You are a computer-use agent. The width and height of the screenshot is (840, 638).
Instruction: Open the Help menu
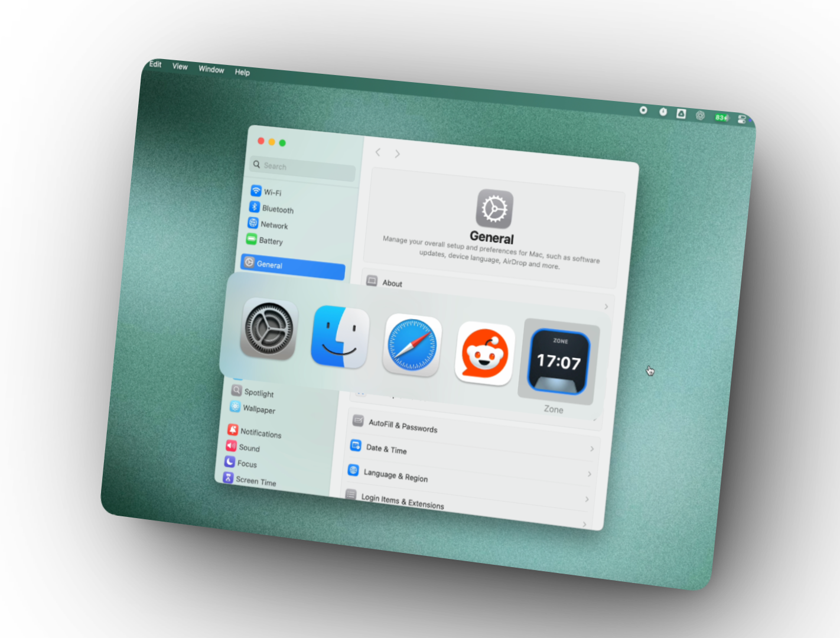(x=242, y=72)
